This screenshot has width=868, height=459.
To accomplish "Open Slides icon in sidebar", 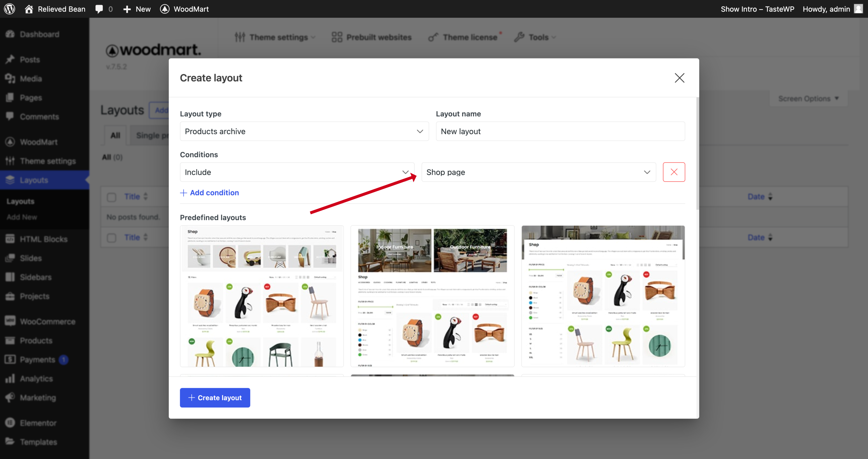I will pos(10,258).
